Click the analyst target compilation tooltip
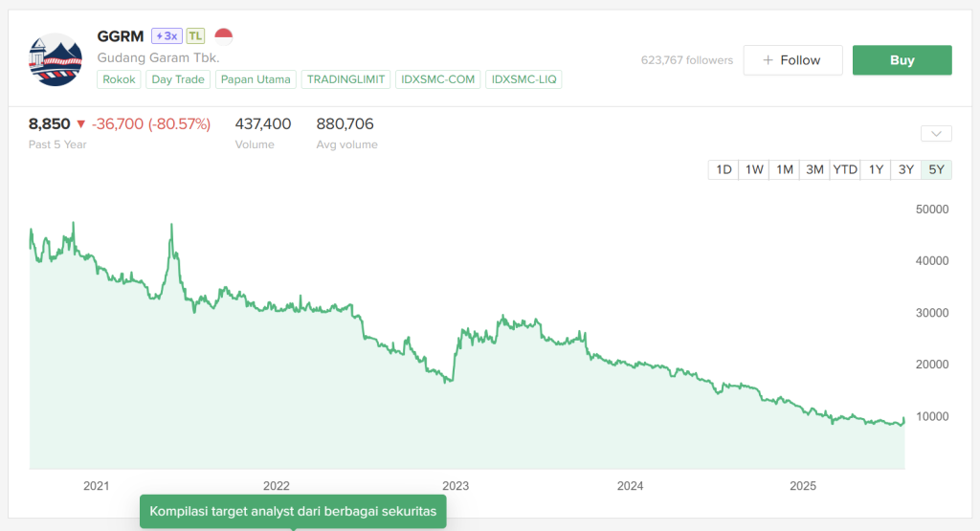 click(293, 512)
